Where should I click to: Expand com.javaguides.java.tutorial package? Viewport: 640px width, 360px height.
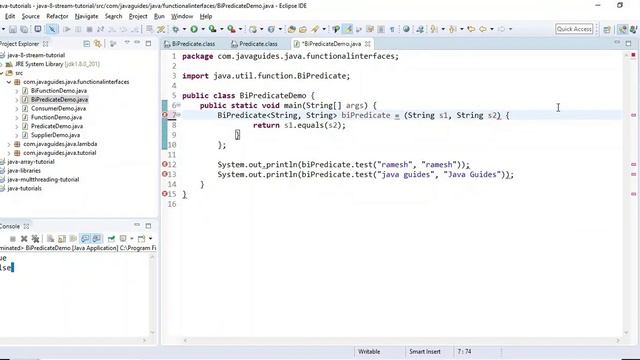tap(9, 153)
